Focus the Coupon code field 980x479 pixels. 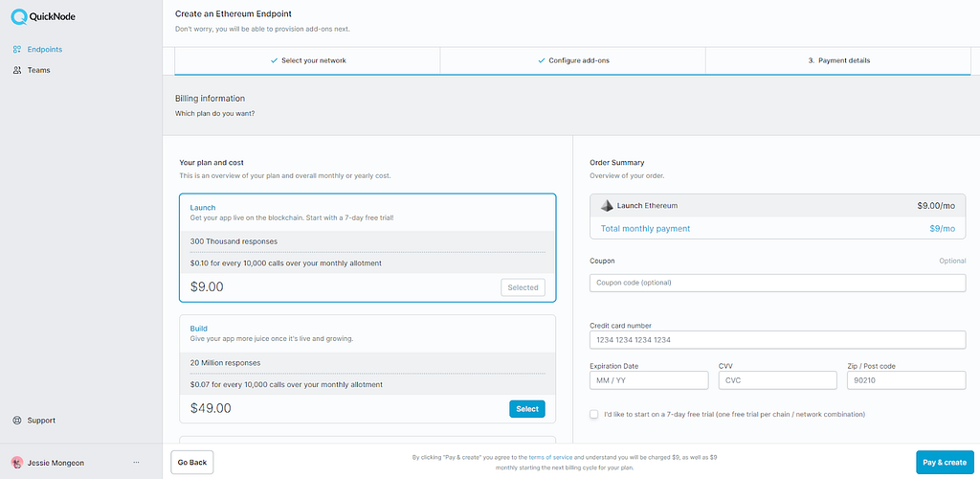tap(777, 283)
